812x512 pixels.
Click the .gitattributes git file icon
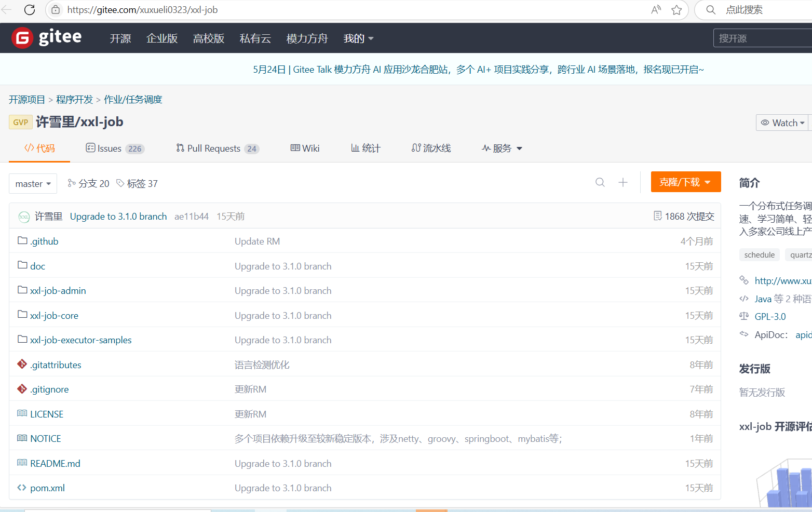[22, 364]
